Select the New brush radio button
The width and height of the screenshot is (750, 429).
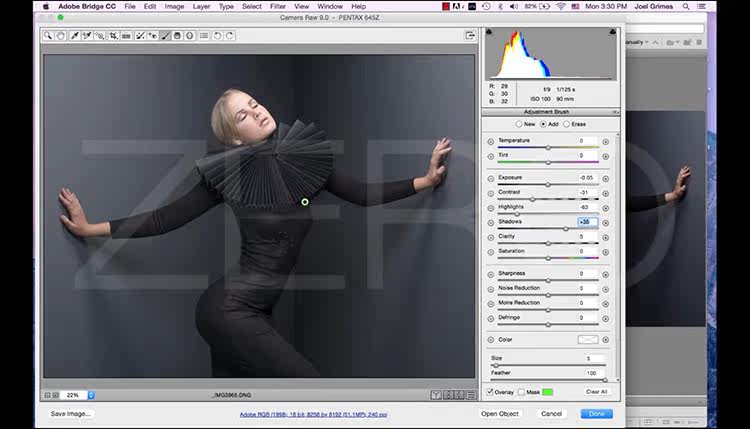click(x=519, y=124)
